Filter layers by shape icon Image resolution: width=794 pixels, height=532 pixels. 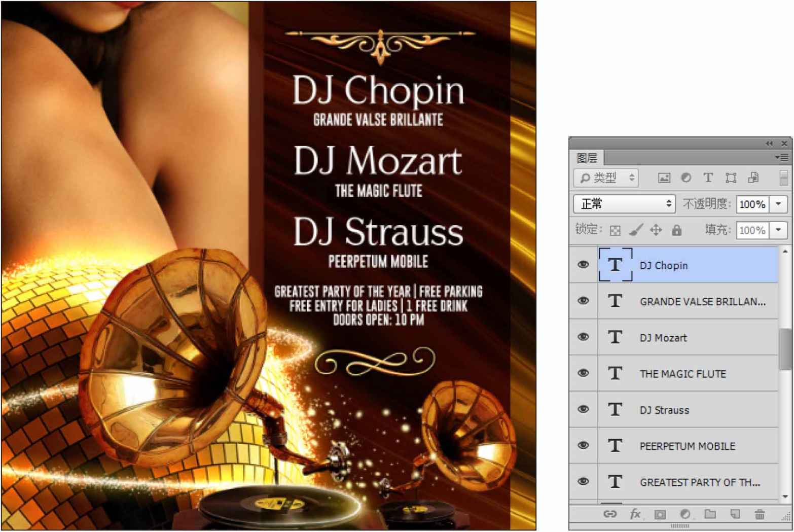tap(731, 178)
